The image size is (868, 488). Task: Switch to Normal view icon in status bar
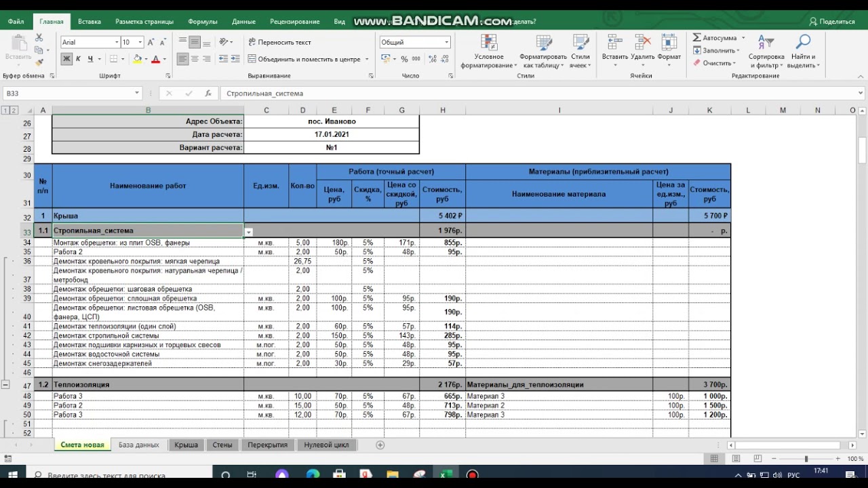[x=714, y=459]
